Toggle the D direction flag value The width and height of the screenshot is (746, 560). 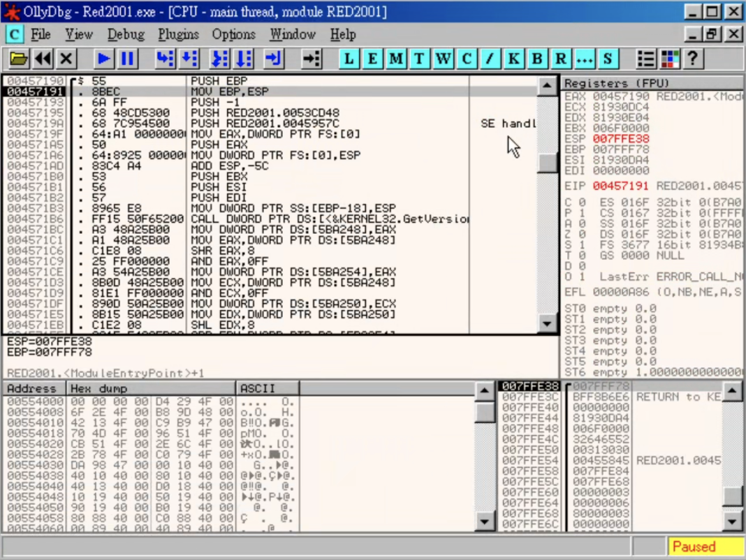pyautogui.click(x=581, y=266)
